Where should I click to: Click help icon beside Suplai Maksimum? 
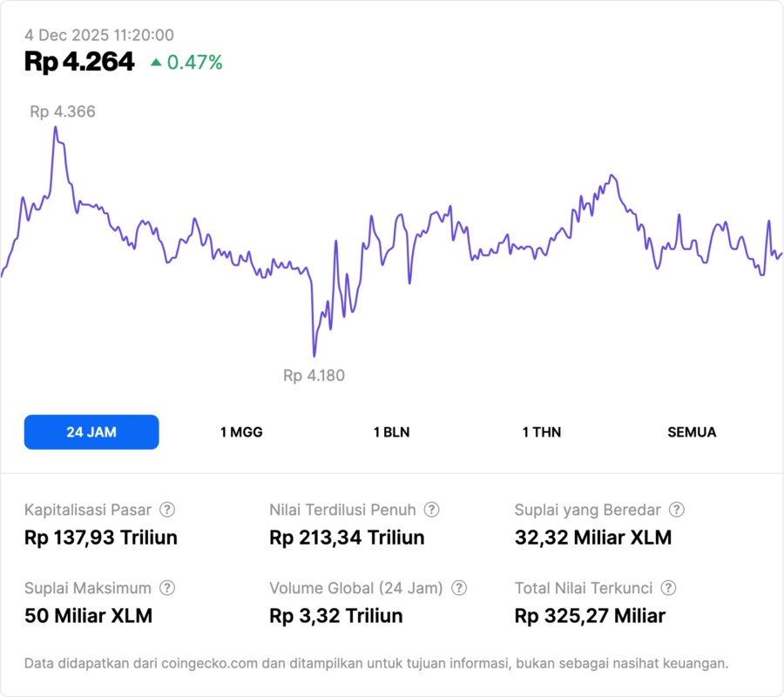167,588
